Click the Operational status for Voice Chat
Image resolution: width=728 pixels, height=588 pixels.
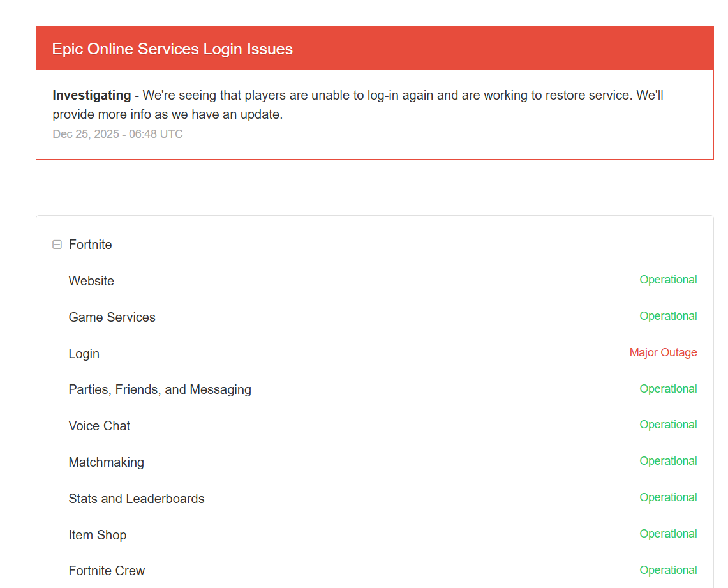coord(668,425)
